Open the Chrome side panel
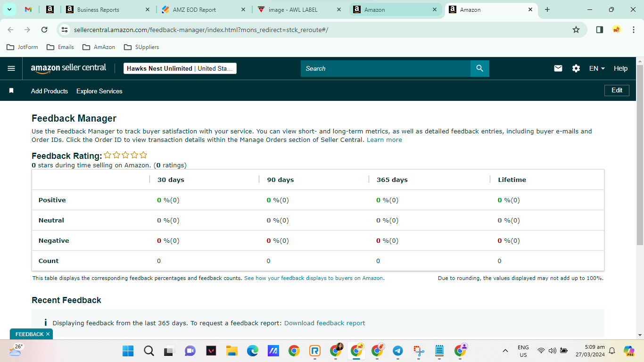Viewport: 644px width, 362px height. [x=600, y=30]
